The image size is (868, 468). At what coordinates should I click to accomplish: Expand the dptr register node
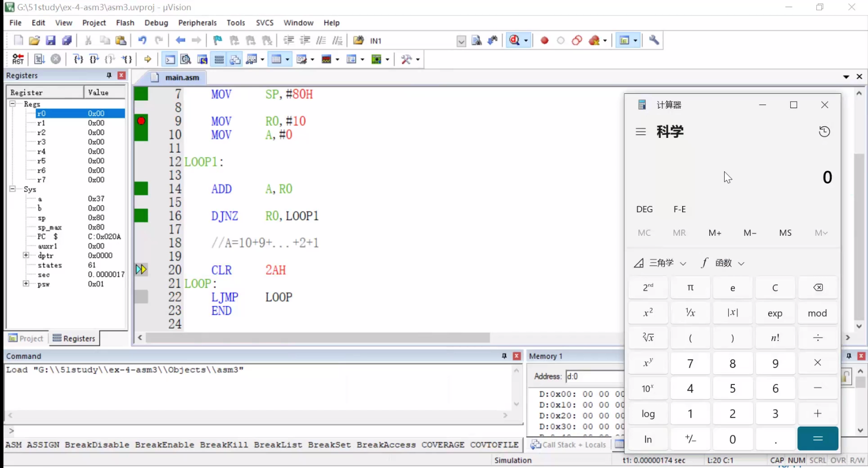coord(26,255)
